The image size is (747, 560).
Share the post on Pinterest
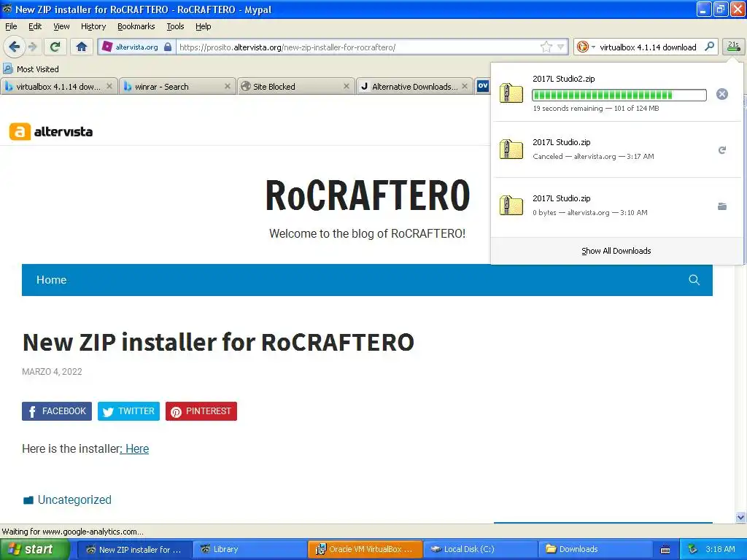click(x=201, y=411)
